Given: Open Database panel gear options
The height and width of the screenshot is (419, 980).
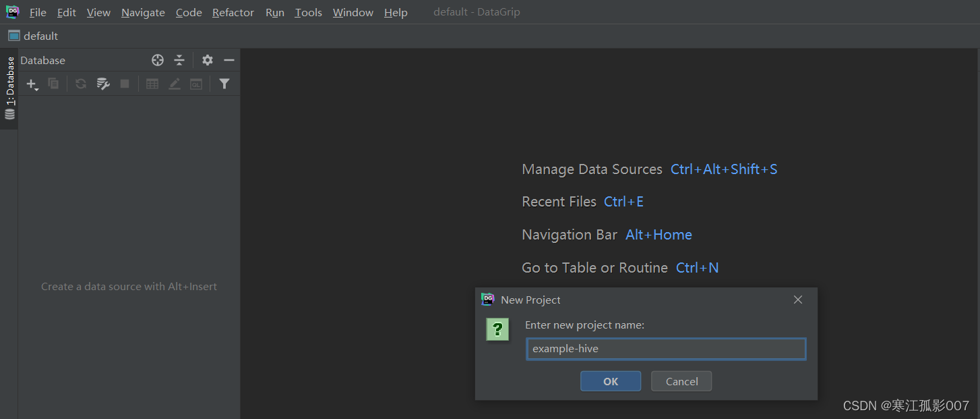Looking at the screenshot, I should coord(208,60).
